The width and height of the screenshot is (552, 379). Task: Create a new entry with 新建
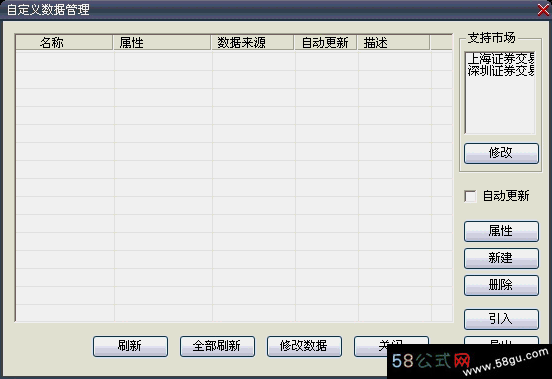(501, 258)
